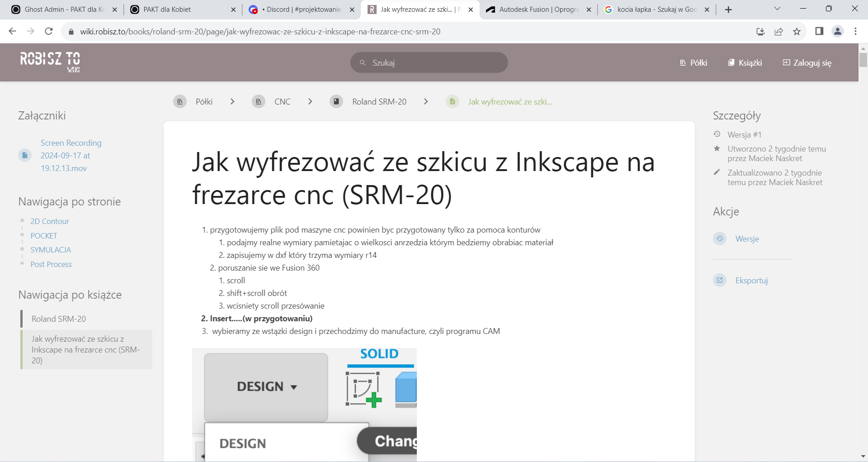Close the PAKT dla Kobiet tab
868x462 pixels.
pyautogui.click(x=233, y=10)
